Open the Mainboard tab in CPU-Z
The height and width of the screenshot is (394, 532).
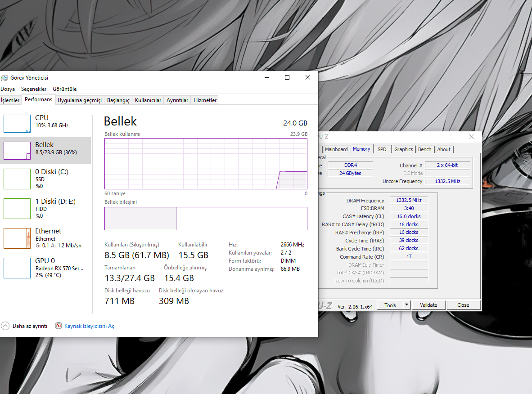pos(336,149)
